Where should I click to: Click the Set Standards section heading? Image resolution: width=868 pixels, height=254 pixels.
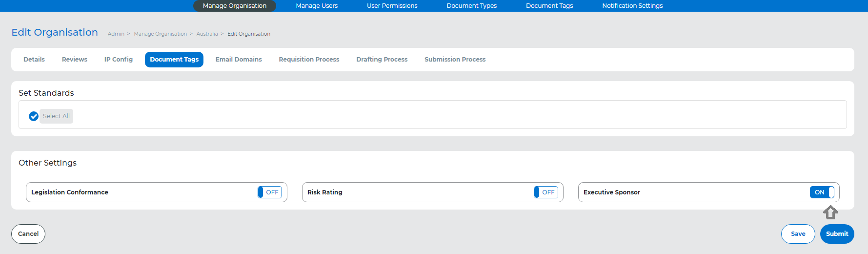coord(46,93)
